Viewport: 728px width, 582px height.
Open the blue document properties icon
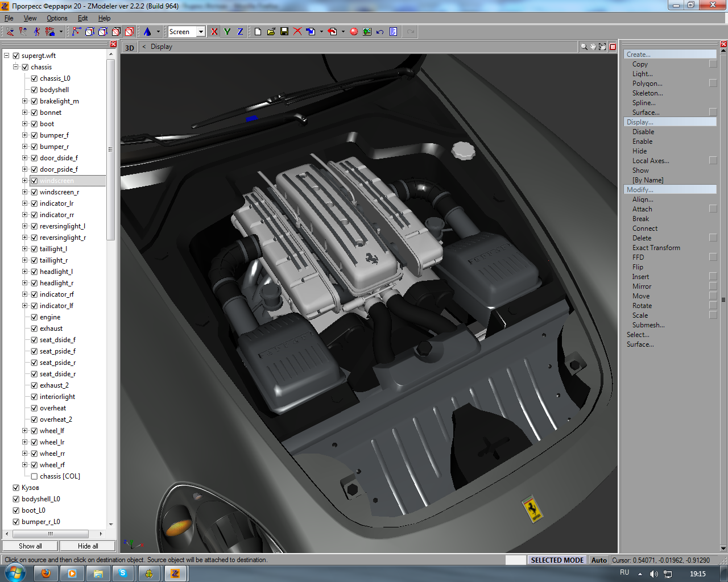point(393,32)
